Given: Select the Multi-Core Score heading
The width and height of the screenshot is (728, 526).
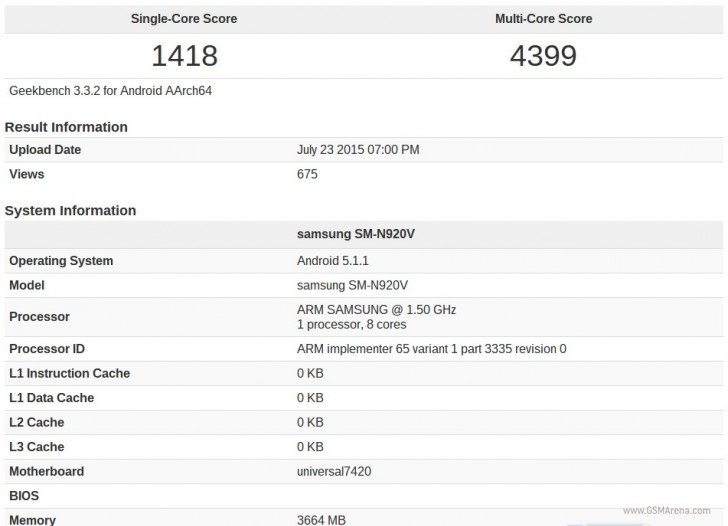Looking at the screenshot, I should coord(543,19).
